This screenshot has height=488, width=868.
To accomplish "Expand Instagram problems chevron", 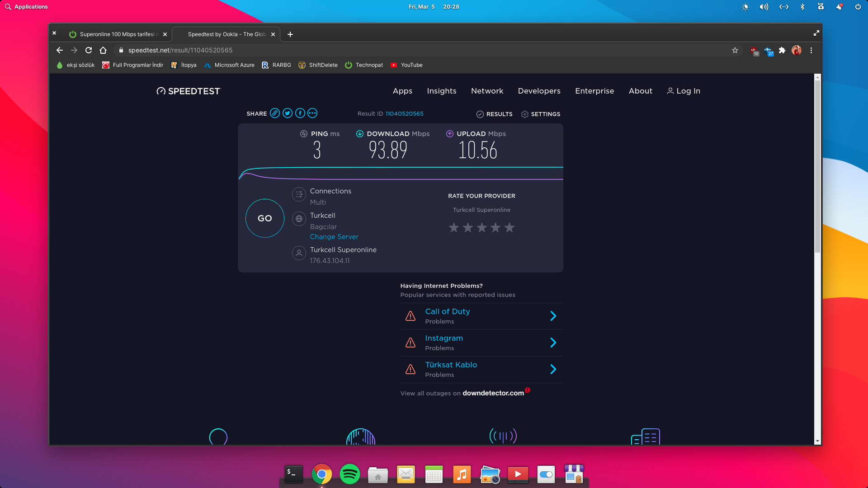I will [x=553, y=343].
